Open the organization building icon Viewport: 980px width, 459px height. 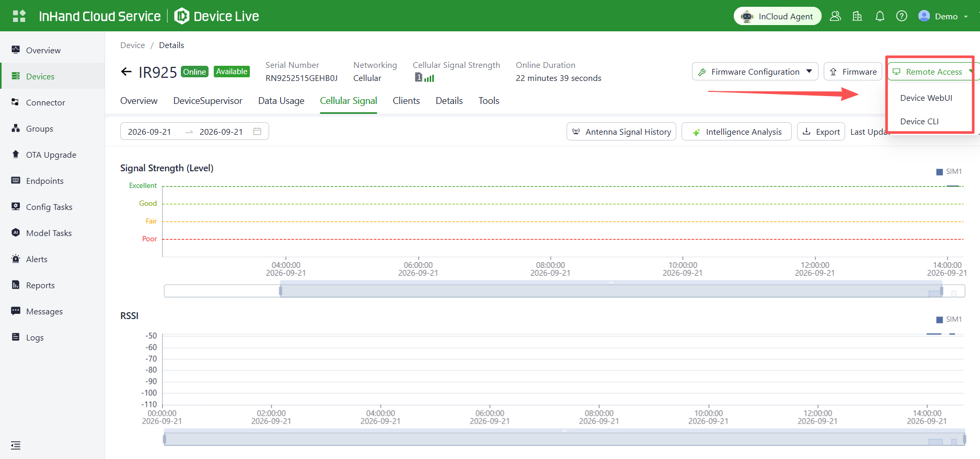point(857,16)
